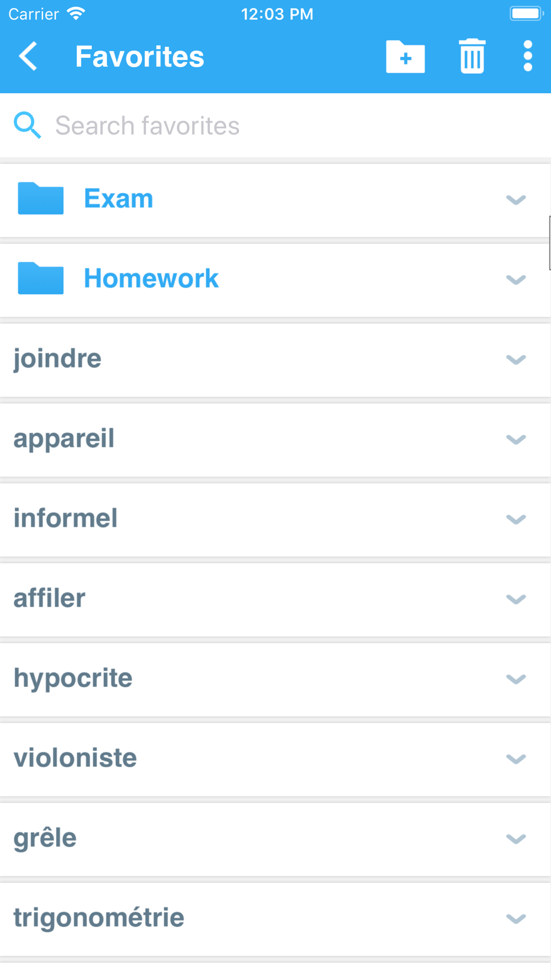
Task: Tap the battery status icon
Action: 526,14
